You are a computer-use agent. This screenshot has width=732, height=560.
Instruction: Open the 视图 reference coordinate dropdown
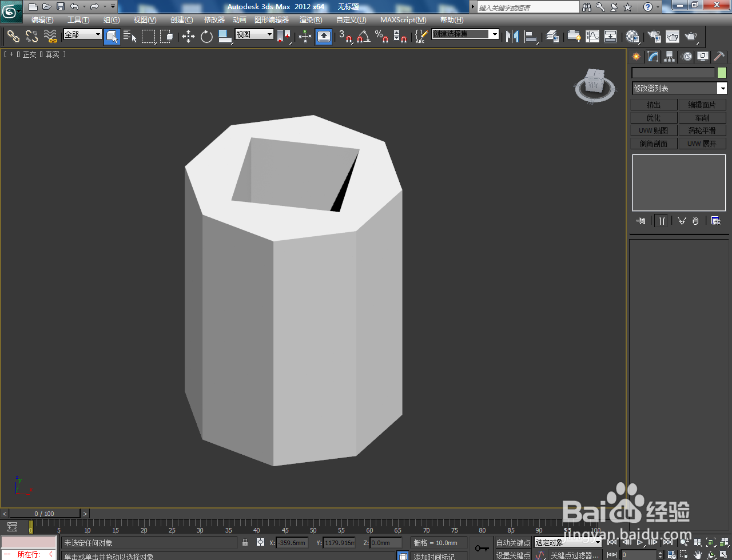[x=254, y=35]
